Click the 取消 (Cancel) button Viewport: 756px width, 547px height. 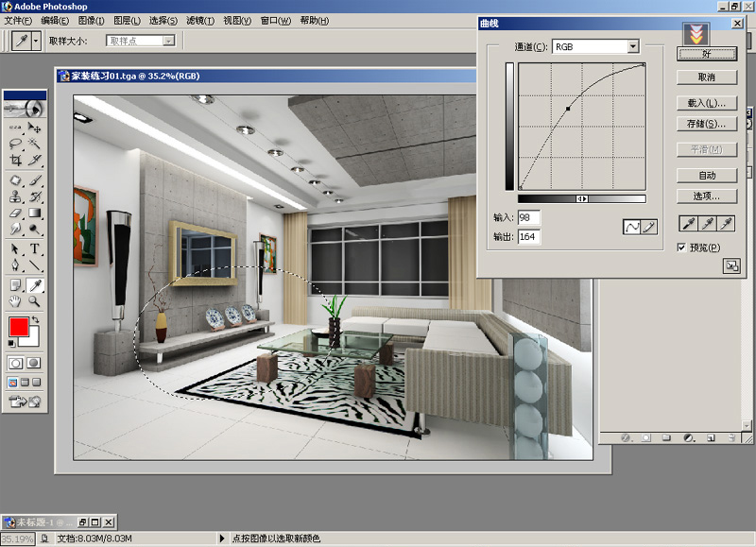click(x=707, y=77)
